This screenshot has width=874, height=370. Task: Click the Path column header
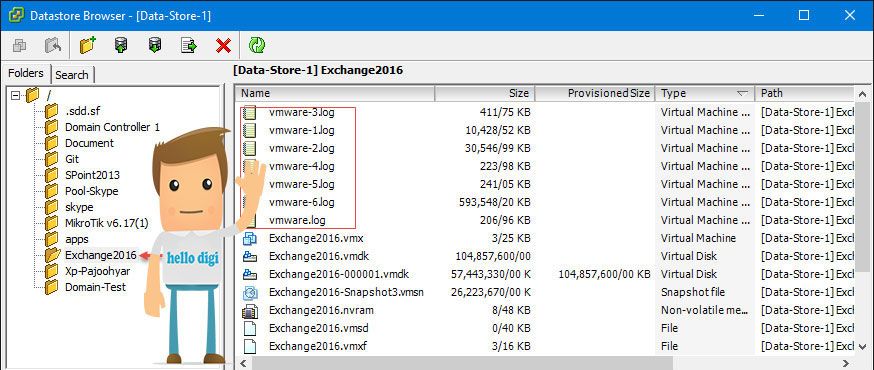(804, 94)
